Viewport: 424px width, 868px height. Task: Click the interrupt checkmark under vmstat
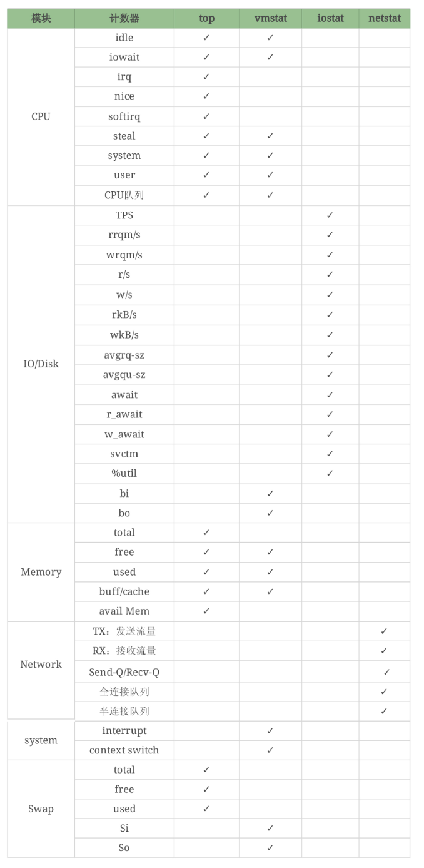(270, 730)
